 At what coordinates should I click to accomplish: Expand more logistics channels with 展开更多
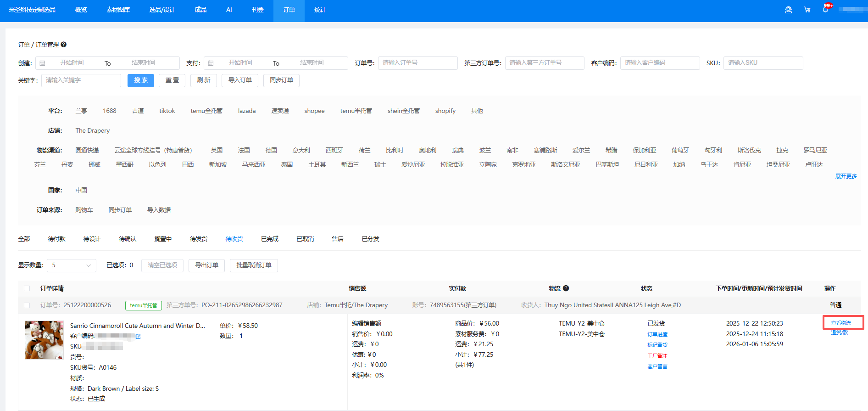pos(846,176)
